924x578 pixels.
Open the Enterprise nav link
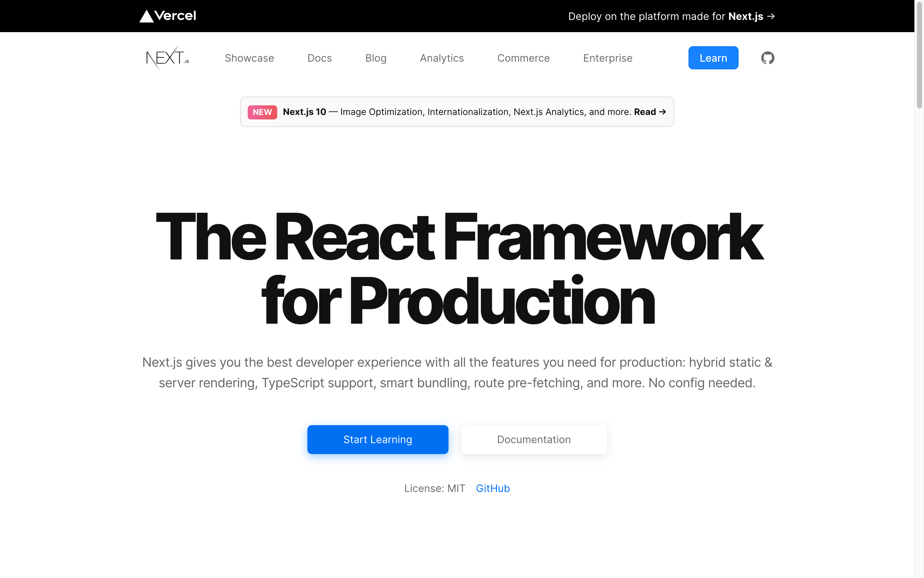pos(608,58)
